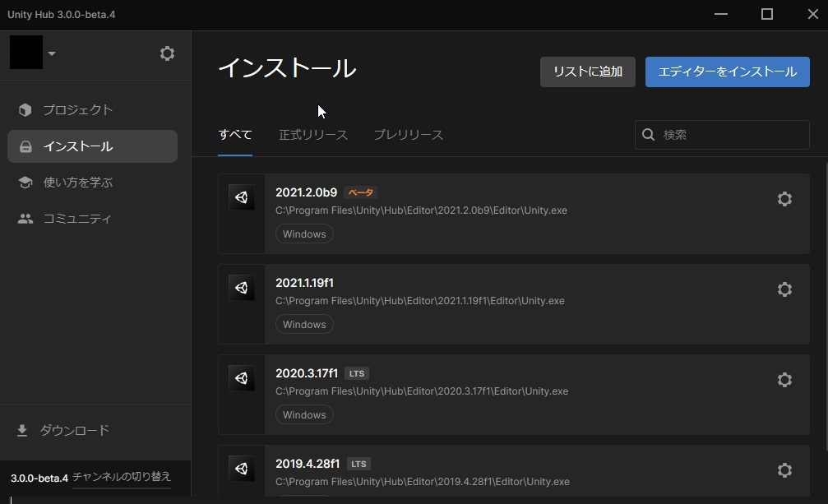This screenshot has width=828, height=504.
Task: Click Unity logo of 2020.3.17f1 entry
Action: click(x=241, y=378)
